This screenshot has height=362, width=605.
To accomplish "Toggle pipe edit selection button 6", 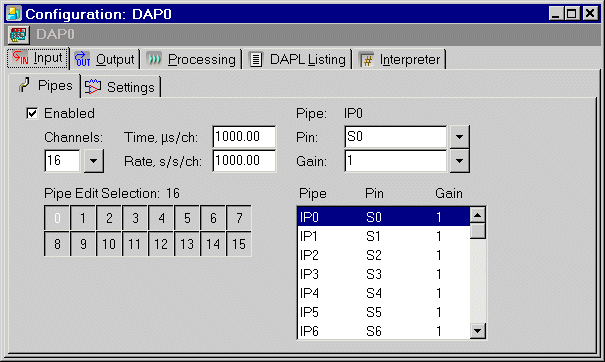I will pyautogui.click(x=213, y=218).
